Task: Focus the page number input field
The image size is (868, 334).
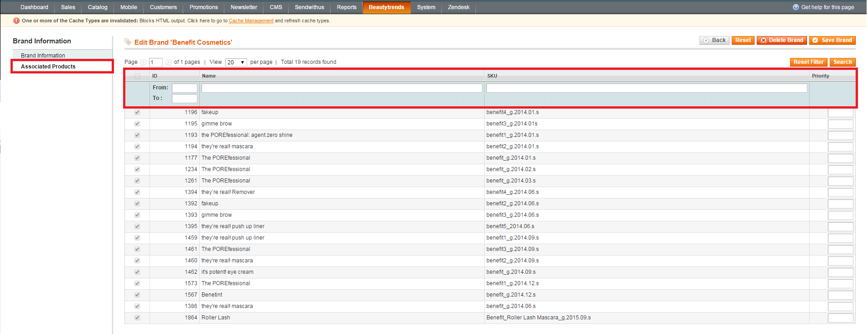Action: point(156,63)
